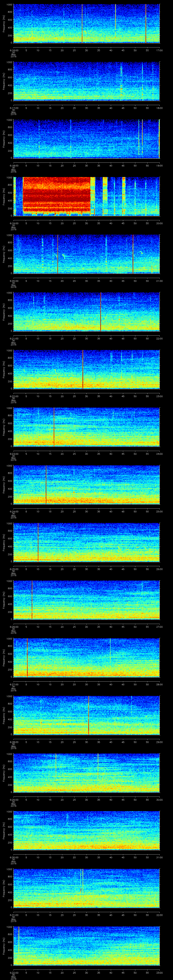The height and width of the screenshot is (980, 173).
Task: Click the 6:32:00 start time label
Action: (14, 973)
